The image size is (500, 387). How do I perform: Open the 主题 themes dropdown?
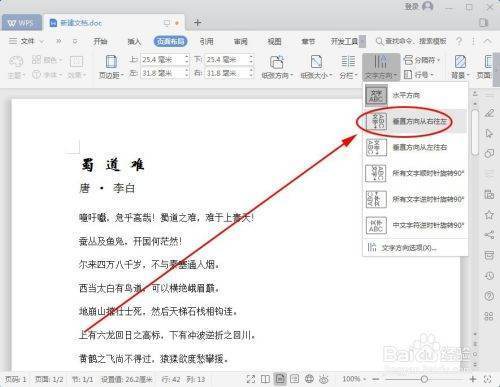coord(16,67)
